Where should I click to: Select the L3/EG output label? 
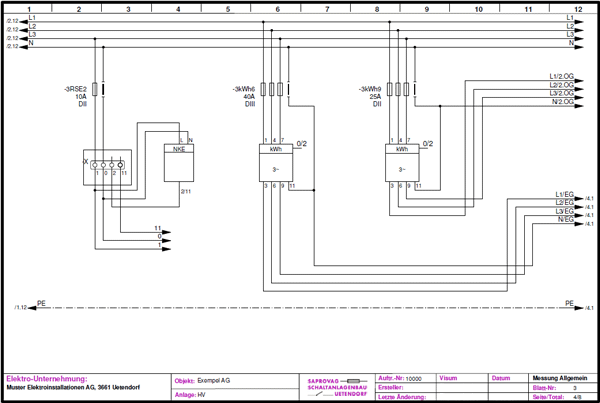tap(564, 211)
